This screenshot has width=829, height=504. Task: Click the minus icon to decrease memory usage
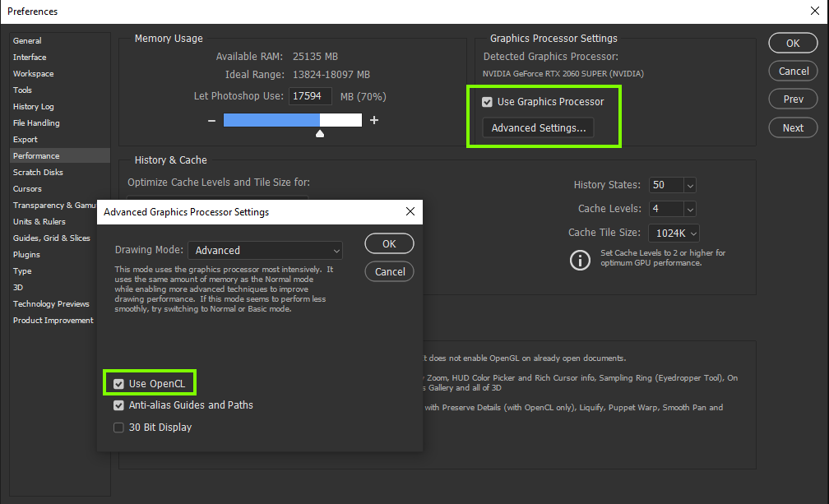[x=211, y=119]
